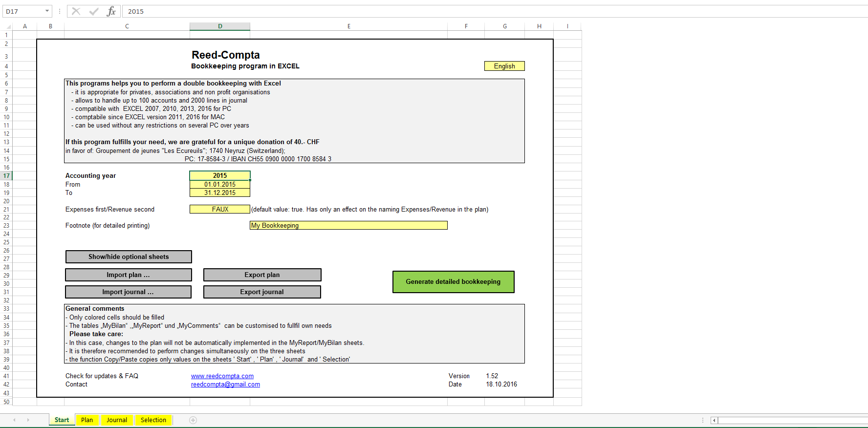Click horizontal scrollbar left arrow
This screenshot has width=868, height=428.
tap(714, 420)
